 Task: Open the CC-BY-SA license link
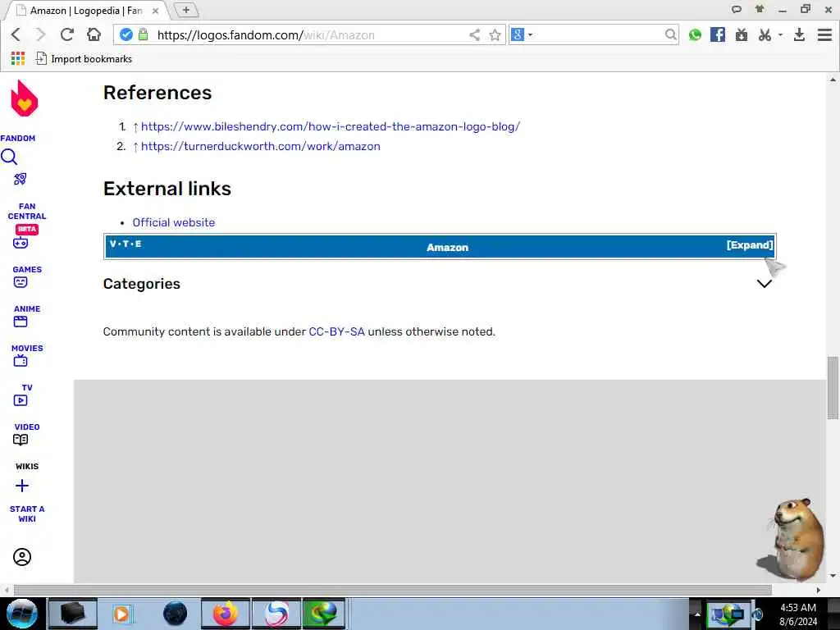tap(336, 331)
